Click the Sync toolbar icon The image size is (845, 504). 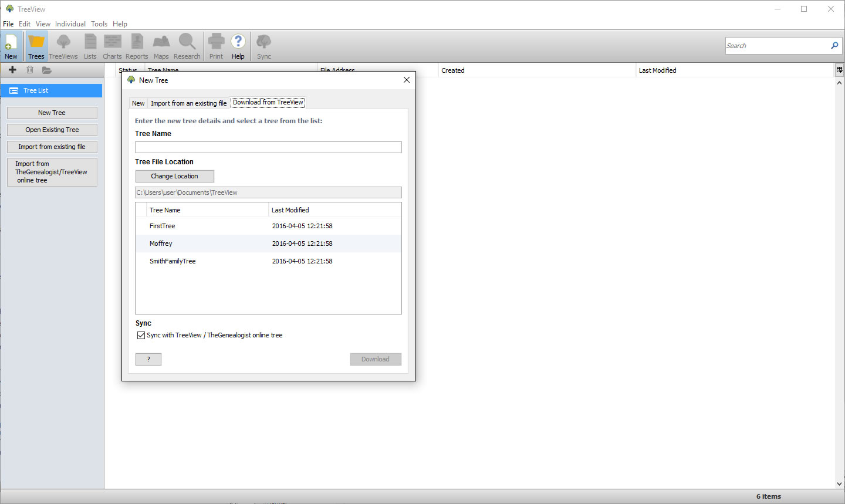tap(264, 46)
